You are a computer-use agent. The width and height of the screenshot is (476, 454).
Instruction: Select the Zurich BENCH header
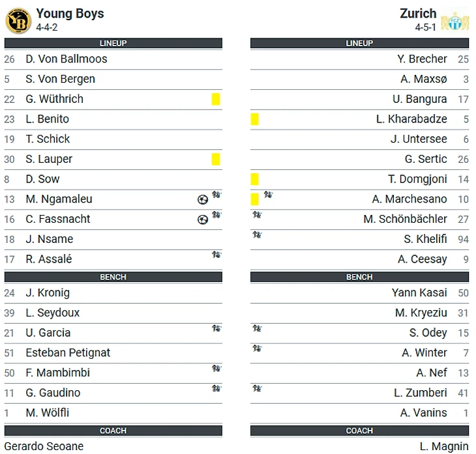coord(359,277)
